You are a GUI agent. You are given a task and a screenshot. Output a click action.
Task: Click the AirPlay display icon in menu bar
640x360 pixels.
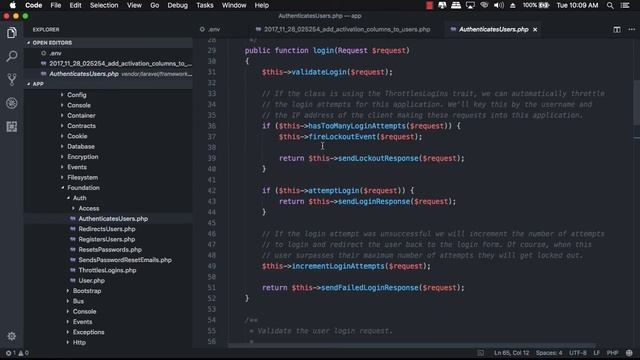pyautogui.click(x=470, y=5)
